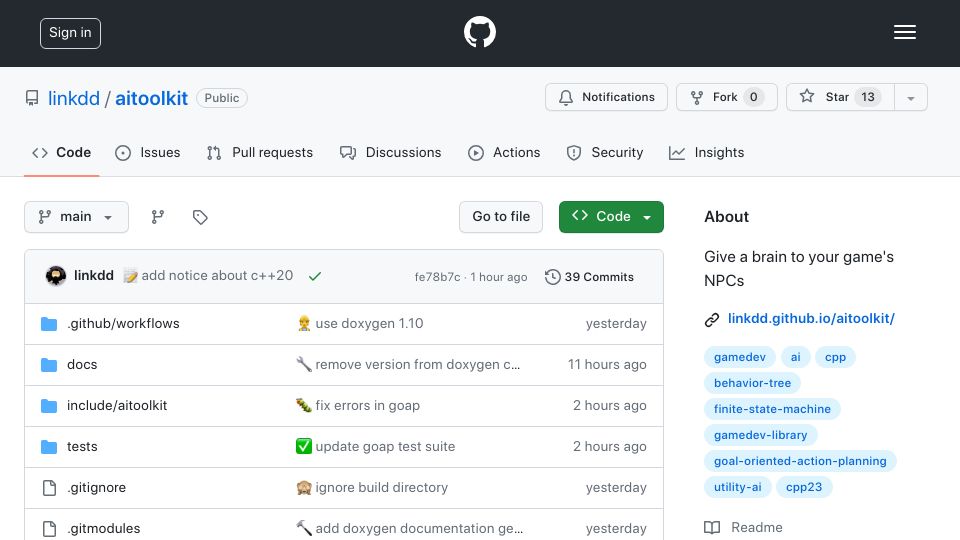Viewport: 960px width, 540px height.
Task: Click the tests folder icon
Action: [49, 446]
